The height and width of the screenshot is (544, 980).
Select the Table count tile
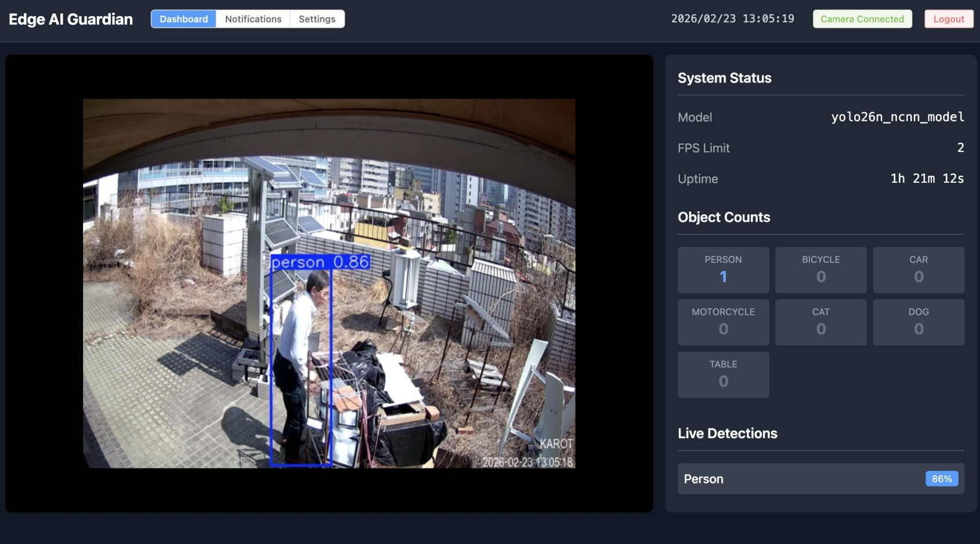[723, 374]
